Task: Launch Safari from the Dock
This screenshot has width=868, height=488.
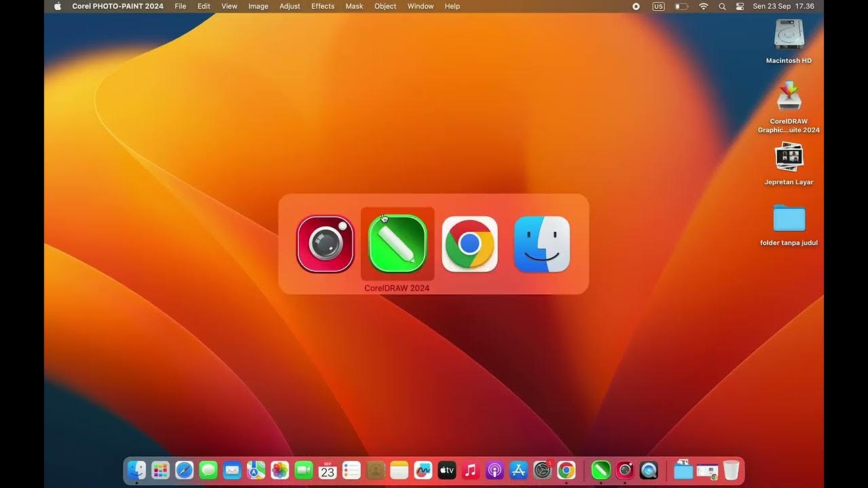Action: point(184,470)
